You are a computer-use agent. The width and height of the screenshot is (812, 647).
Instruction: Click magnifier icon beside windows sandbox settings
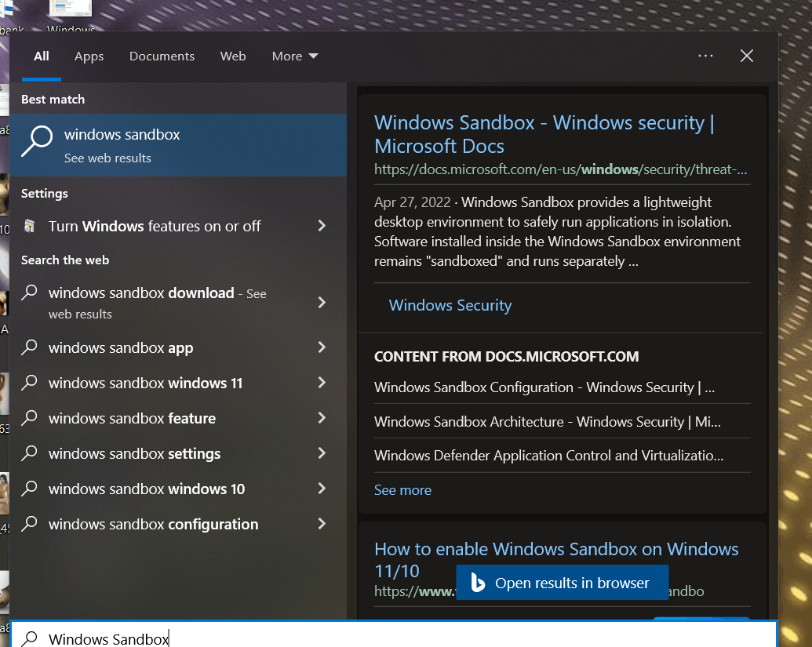tap(30, 453)
